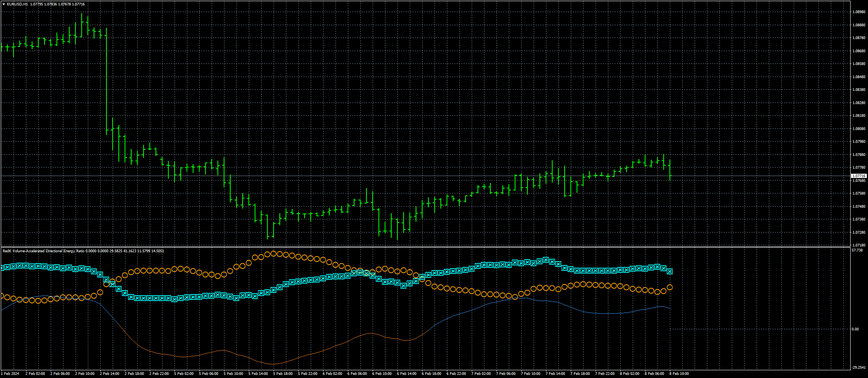This screenshot has height=378, width=868.
Task: Click the 7 Feb 02:00 time label
Action: coord(481,374)
